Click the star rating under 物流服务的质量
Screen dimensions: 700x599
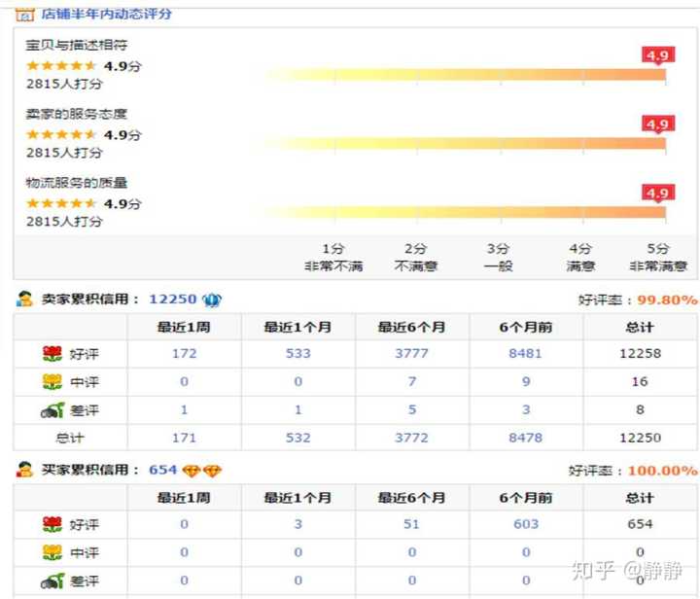point(61,203)
